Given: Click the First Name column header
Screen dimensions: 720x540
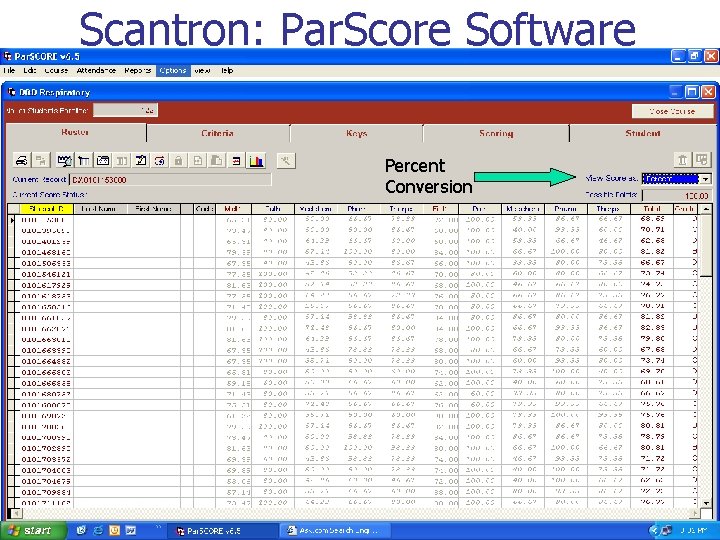Looking at the screenshot, I should (x=153, y=209).
